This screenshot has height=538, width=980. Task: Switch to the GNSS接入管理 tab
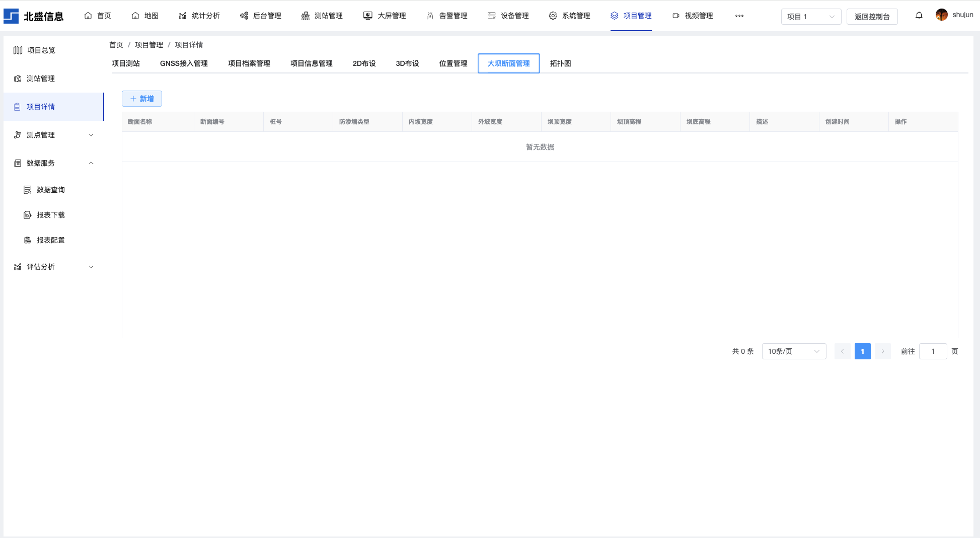tap(184, 63)
